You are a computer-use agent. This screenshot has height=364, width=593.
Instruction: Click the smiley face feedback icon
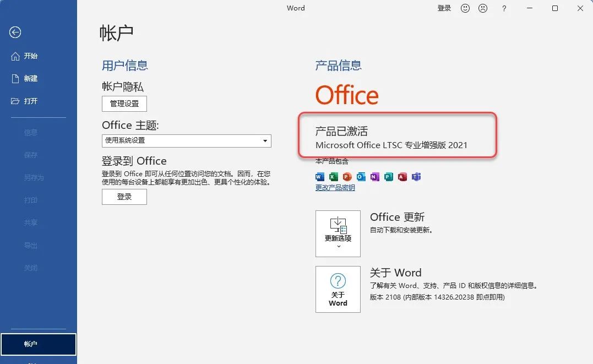(x=465, y=8)
